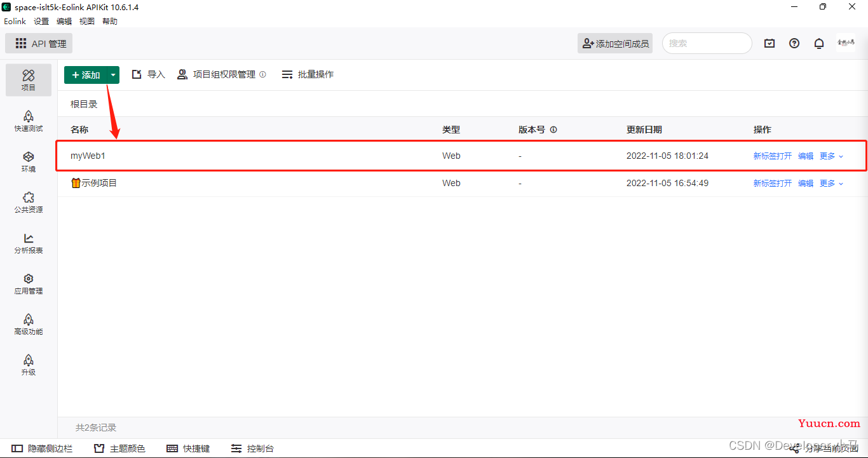Click the 名称 column header
Screen dimensions: 868x458
pyautogui.click(x=79, y=130)
